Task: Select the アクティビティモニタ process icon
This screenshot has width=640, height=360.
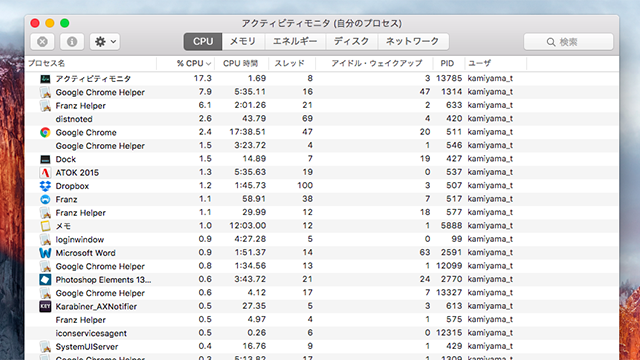Action: click(x=45, y=79)
